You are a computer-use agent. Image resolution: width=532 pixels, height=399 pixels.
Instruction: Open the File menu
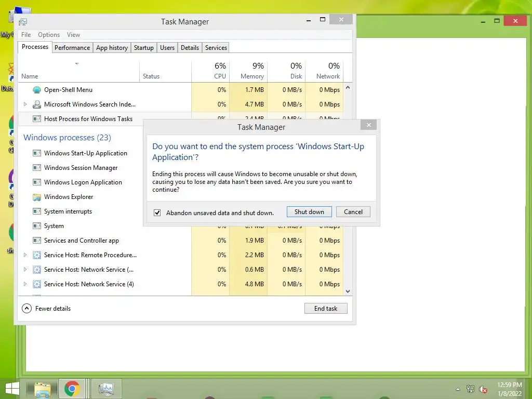pos(26,35)
